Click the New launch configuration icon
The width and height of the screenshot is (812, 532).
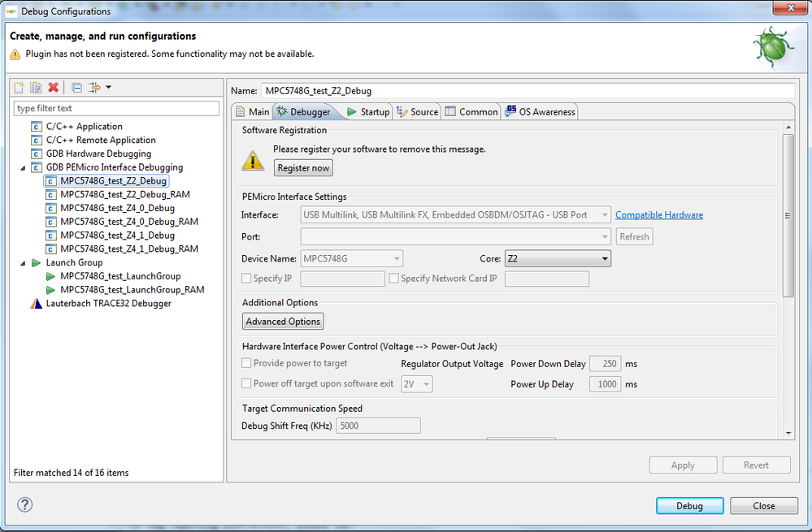[x=20, y=88]
